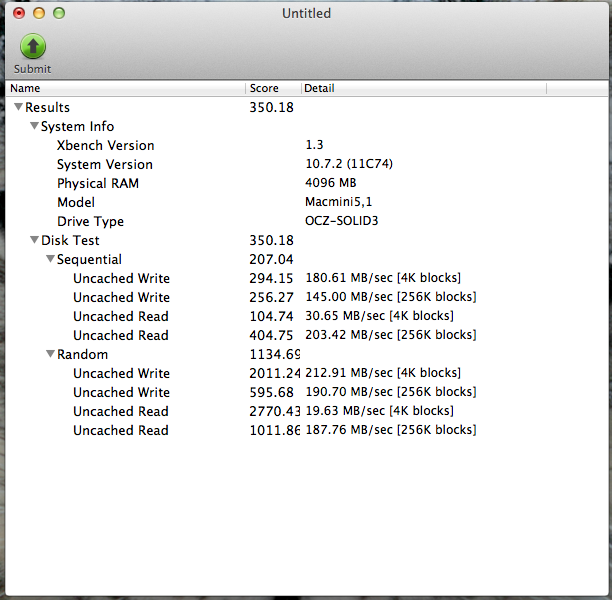The image size is (612, 600).
Task: Click the Random score 1134.69
Action: point(275,354)
